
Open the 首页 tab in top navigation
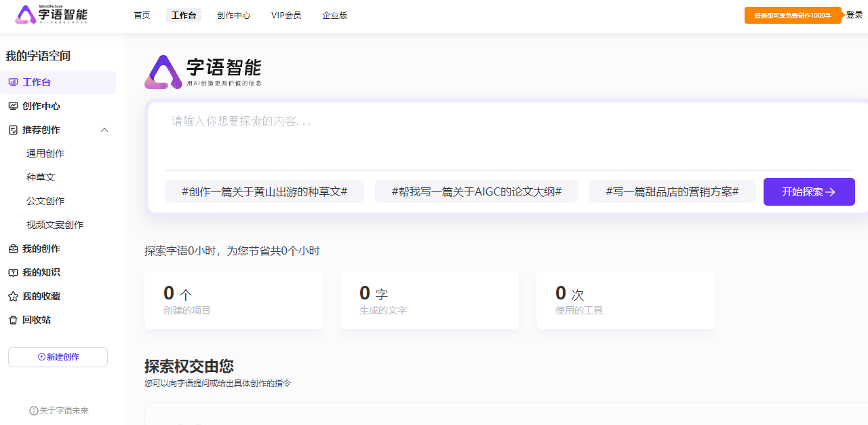[x=142, y=16]
